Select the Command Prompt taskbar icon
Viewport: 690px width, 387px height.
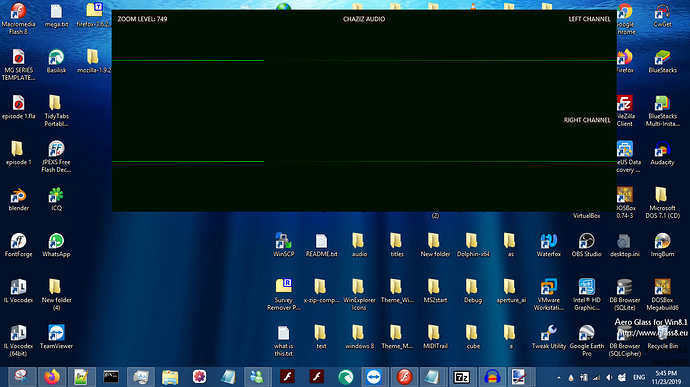pos(111,377)
